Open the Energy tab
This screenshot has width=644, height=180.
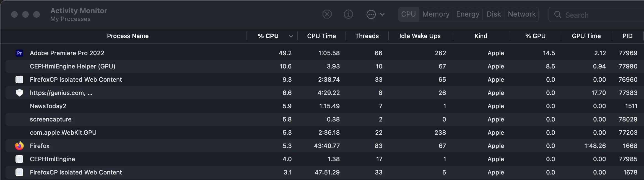(x=468, y=14)
